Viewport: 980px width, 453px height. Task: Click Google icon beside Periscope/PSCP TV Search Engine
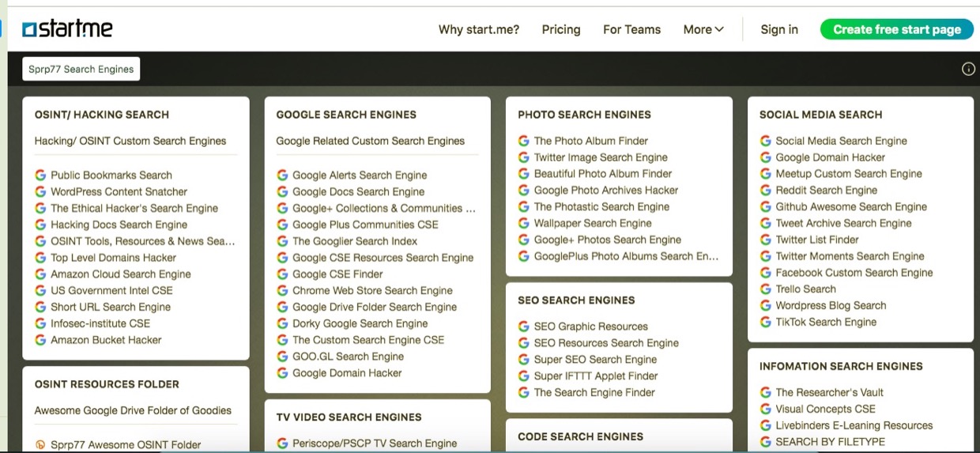pos(282,444)
